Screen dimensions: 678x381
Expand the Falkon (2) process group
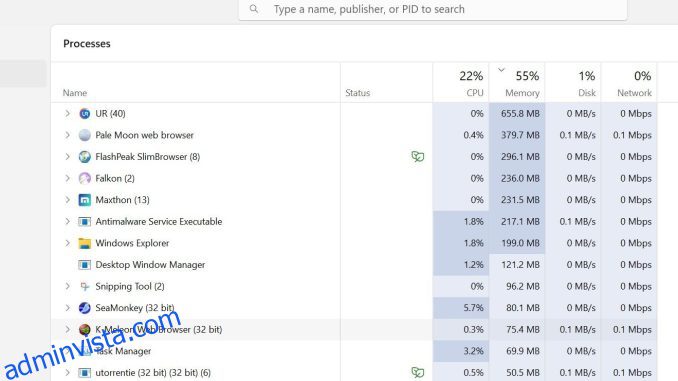pos(67,178)
